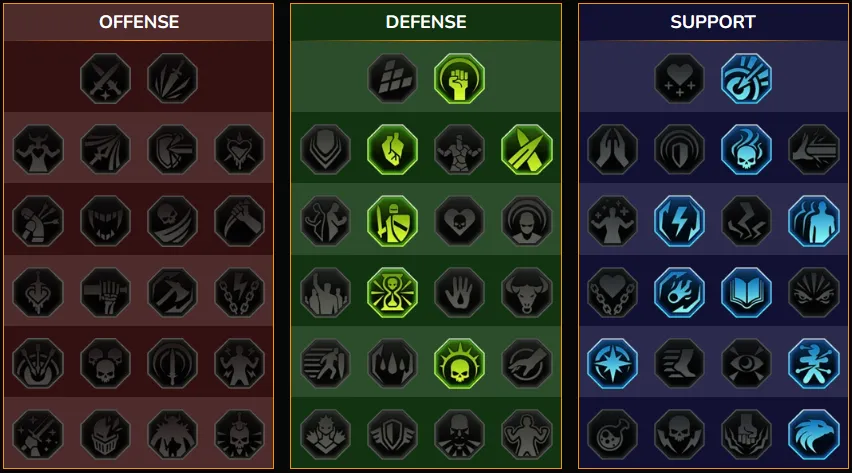Pick the chained heart mastery in Support
The height and width of the screenshot is (473, 852).
612,292
